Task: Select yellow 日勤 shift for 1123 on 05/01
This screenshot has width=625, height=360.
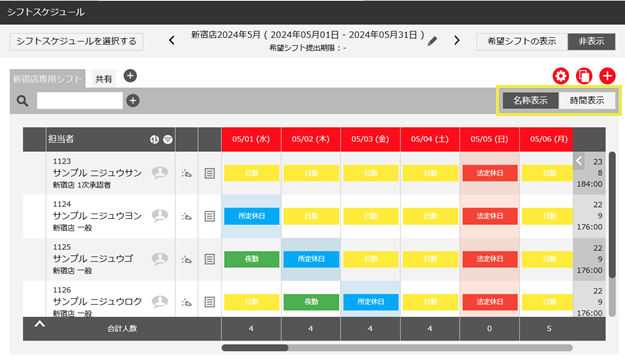Action: pos(252,173)
